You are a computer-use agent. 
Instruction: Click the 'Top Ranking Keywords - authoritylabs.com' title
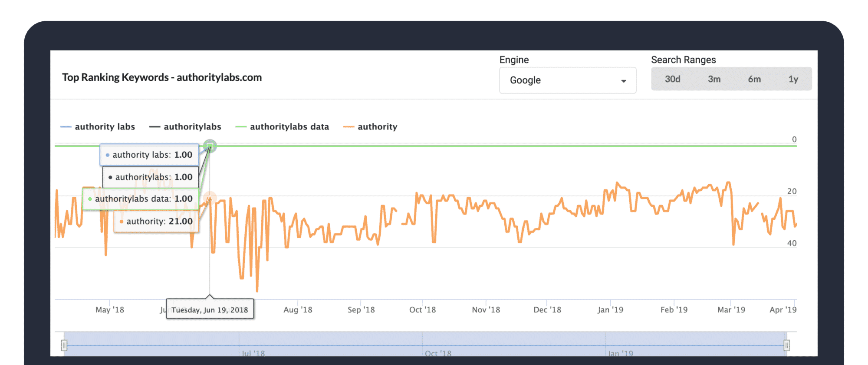162,77
